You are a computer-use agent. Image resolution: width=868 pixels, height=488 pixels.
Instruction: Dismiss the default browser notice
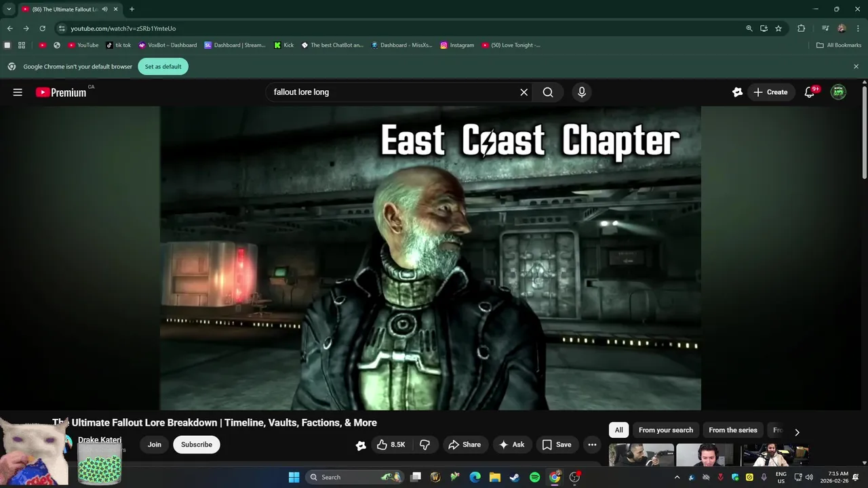pos(856,66)
